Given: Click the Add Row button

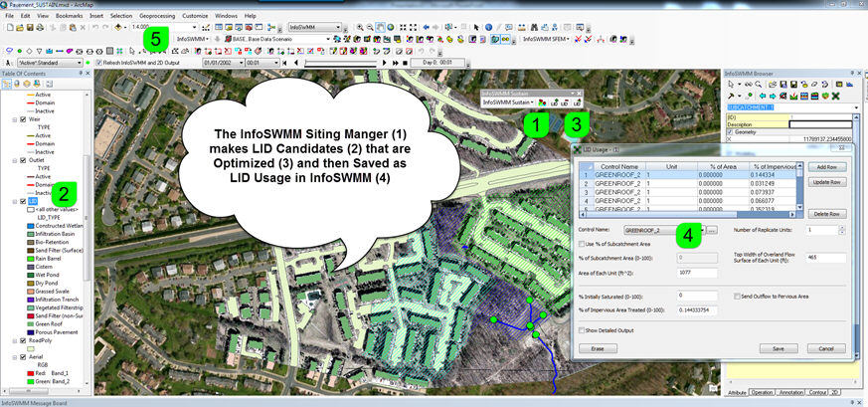Looking at the screenshot, I should tap(827, 166).
